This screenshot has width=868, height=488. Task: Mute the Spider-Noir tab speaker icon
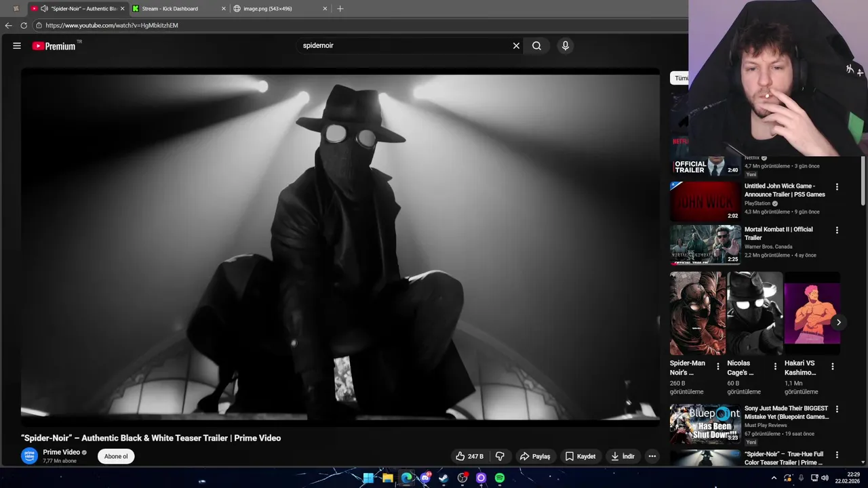(44, 9)
